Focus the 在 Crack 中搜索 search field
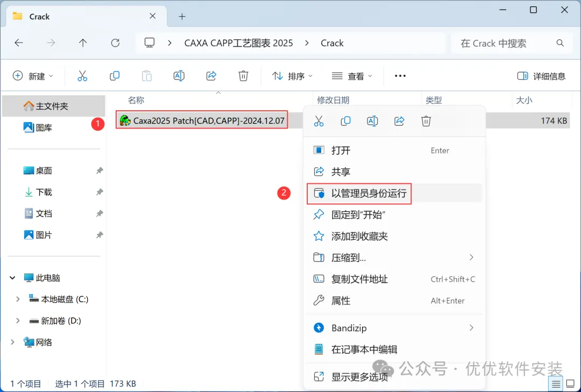The width and height of the screenshot is (581, 392). point(512,43)
